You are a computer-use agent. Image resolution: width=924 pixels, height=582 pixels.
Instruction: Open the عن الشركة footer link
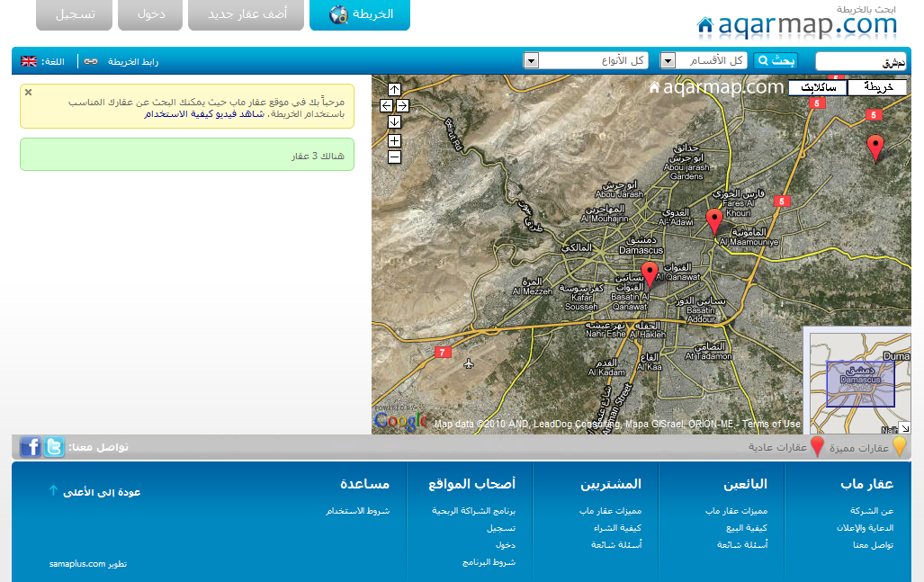pos(872,511)
